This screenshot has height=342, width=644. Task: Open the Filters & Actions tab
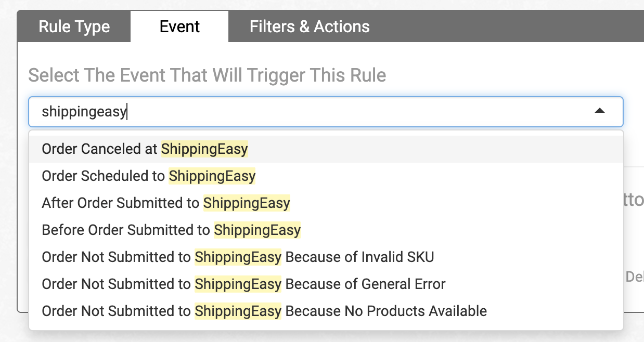(310, 27)
